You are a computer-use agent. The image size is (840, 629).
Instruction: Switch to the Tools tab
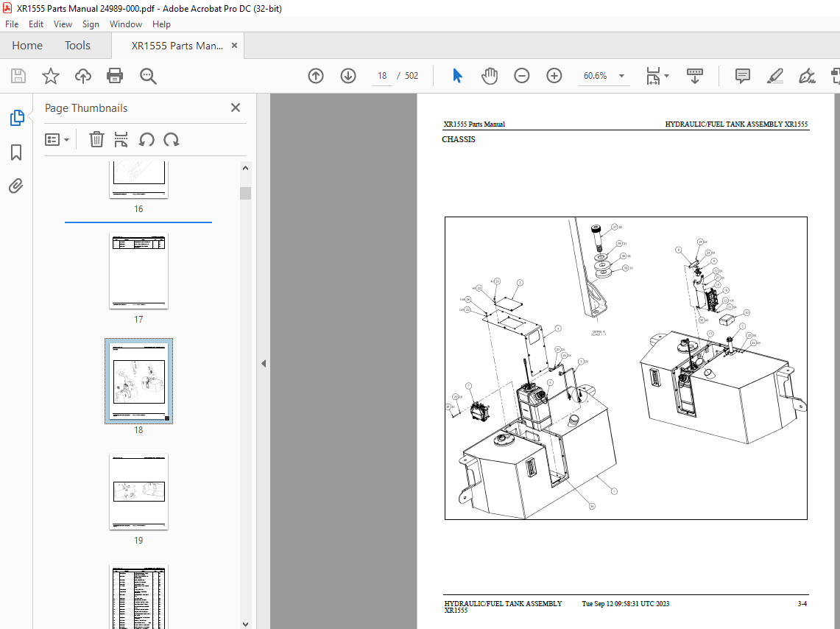pos(77,45)
